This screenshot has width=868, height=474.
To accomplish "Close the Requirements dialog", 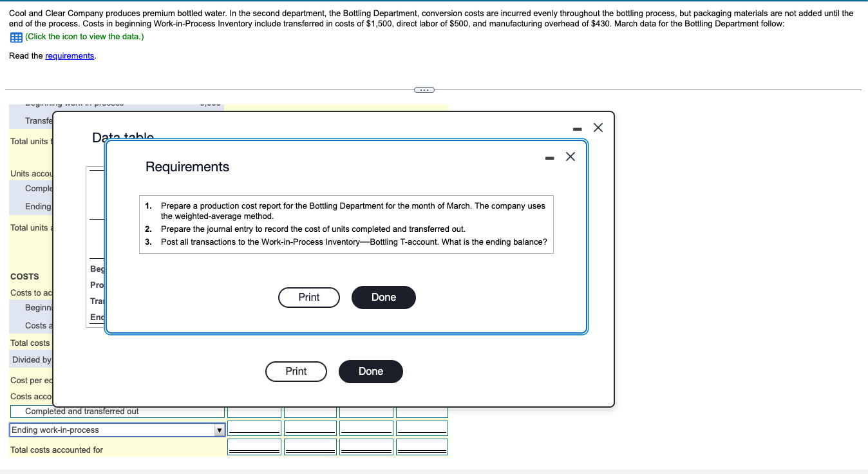I will [x=570, y=156].
